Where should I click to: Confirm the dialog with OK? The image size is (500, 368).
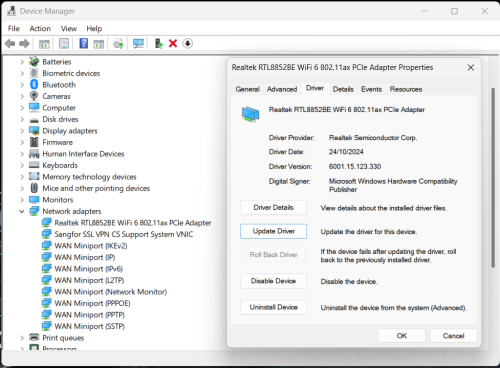[402, 336]
